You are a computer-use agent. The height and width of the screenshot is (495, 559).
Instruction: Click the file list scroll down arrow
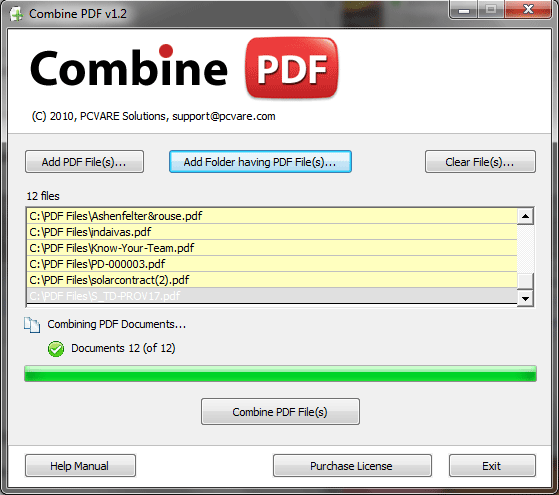pos(525,298)
